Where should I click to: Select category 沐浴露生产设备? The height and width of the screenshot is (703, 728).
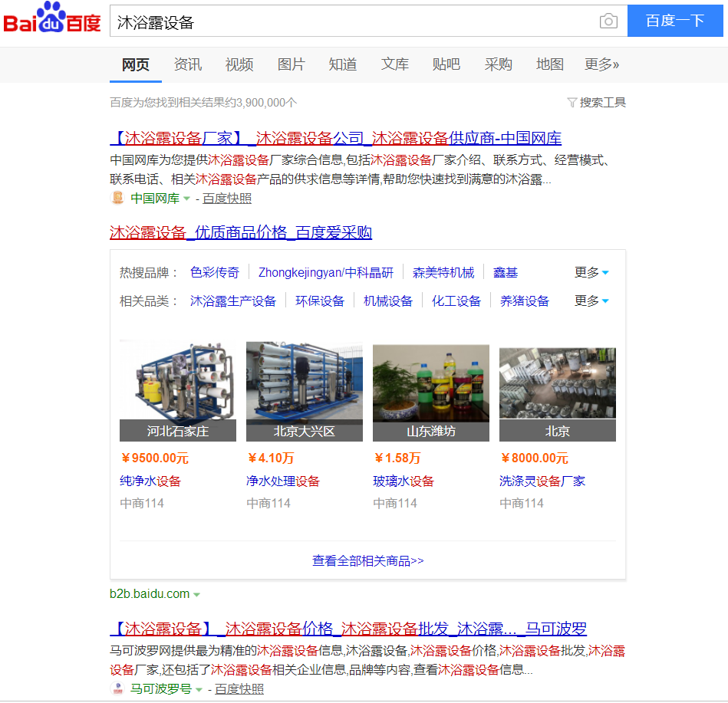[x=233, y=301]
